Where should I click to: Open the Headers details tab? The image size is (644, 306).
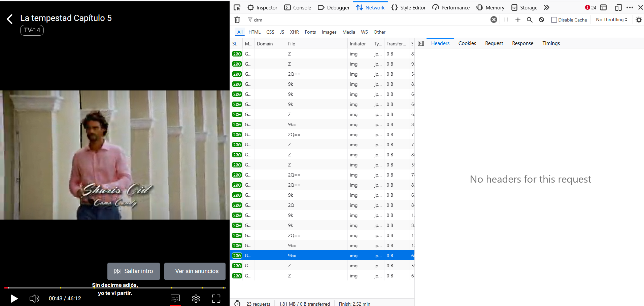(x=440, y=43)
